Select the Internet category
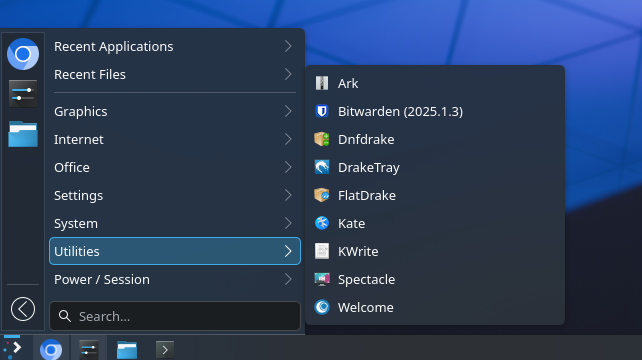642x360 pixels. tap(175, 139)
